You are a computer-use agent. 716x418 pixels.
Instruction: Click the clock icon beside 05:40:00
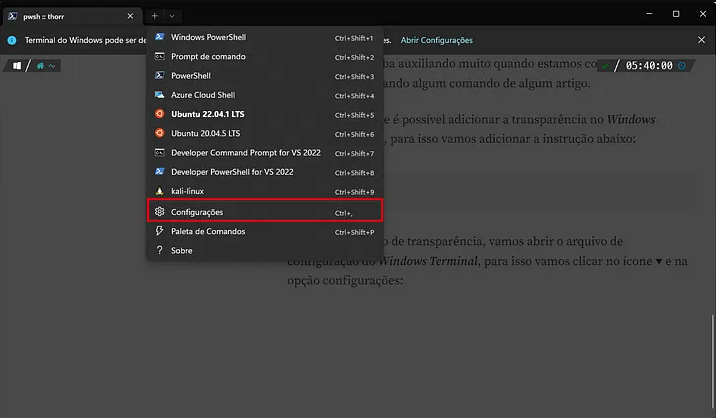point(681,66)
